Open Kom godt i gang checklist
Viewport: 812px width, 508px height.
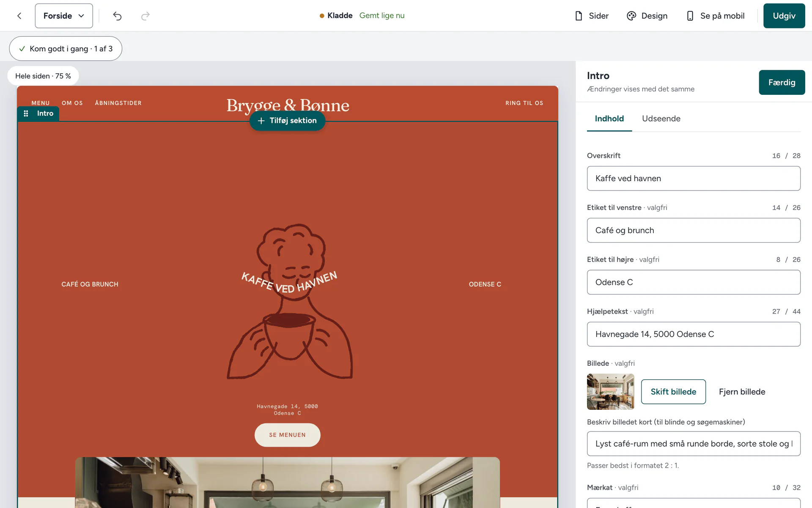pos(66,49)
